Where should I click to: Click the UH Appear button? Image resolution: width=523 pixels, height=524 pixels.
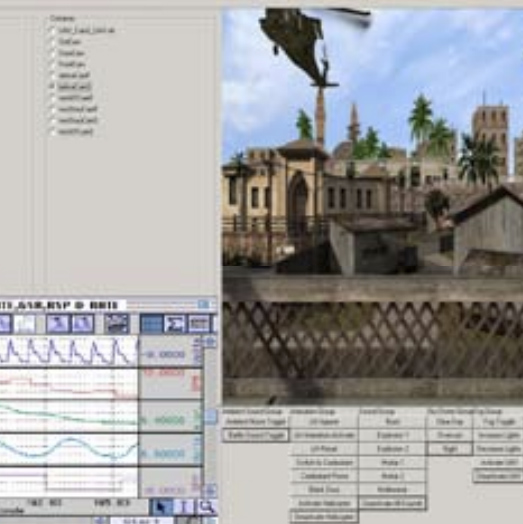coord(324,422)
